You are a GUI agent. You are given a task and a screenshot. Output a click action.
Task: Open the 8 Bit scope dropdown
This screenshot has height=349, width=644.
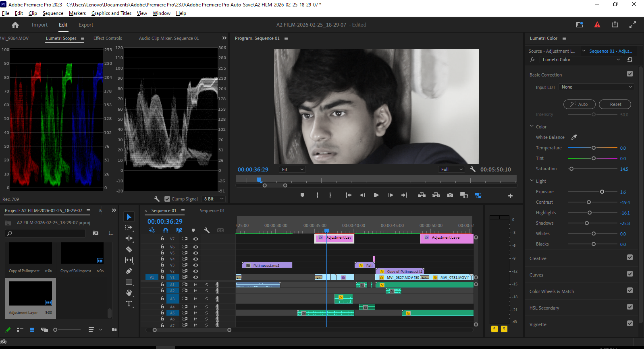pyautogui.click(x=214, y=199)
